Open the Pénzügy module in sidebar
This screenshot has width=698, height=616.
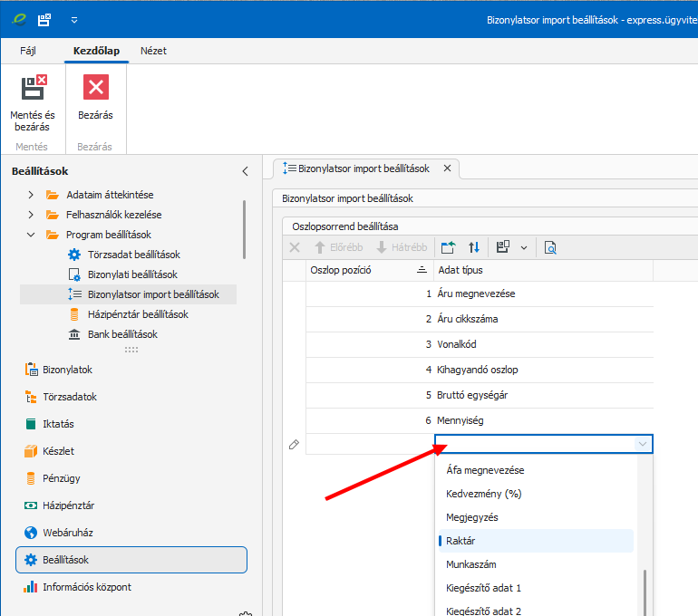pyautogui.click(x=61, y=478)
